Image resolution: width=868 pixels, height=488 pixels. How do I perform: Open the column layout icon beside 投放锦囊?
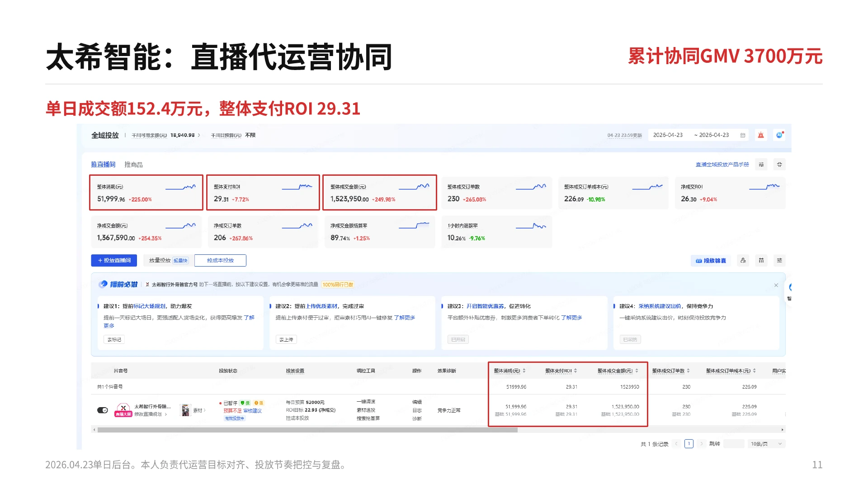coord(761,260)
